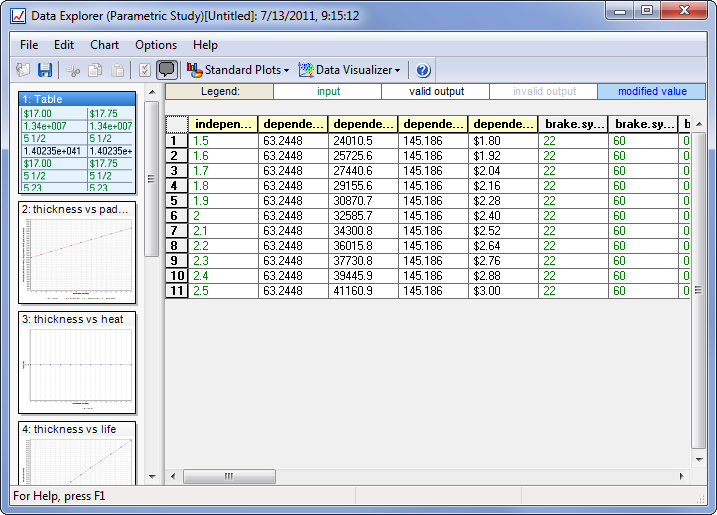Click the Save disk icon in toolbar
The width and height of the screenshot is (717, 515).
45,70
